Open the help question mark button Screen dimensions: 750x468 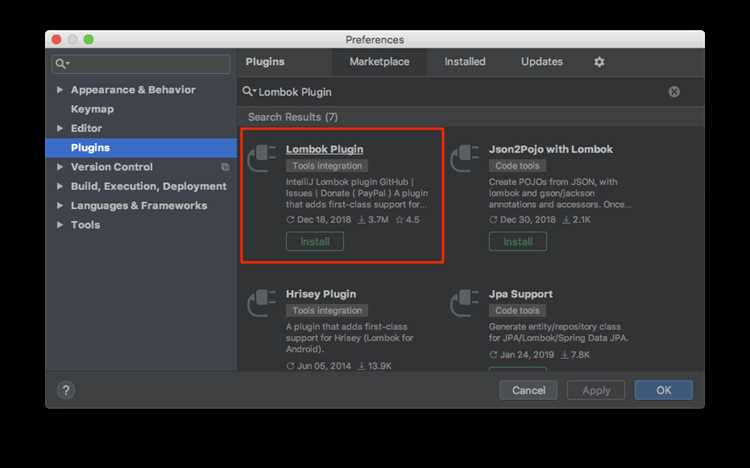coord(66,390)
